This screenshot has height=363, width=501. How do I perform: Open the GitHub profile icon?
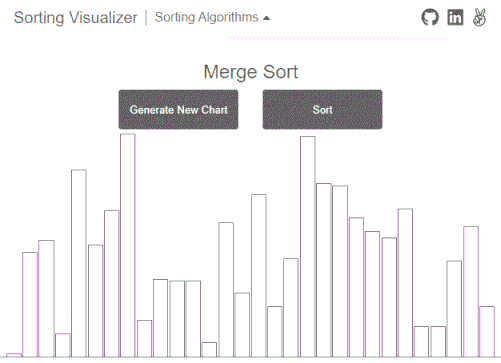pos(430,17)
